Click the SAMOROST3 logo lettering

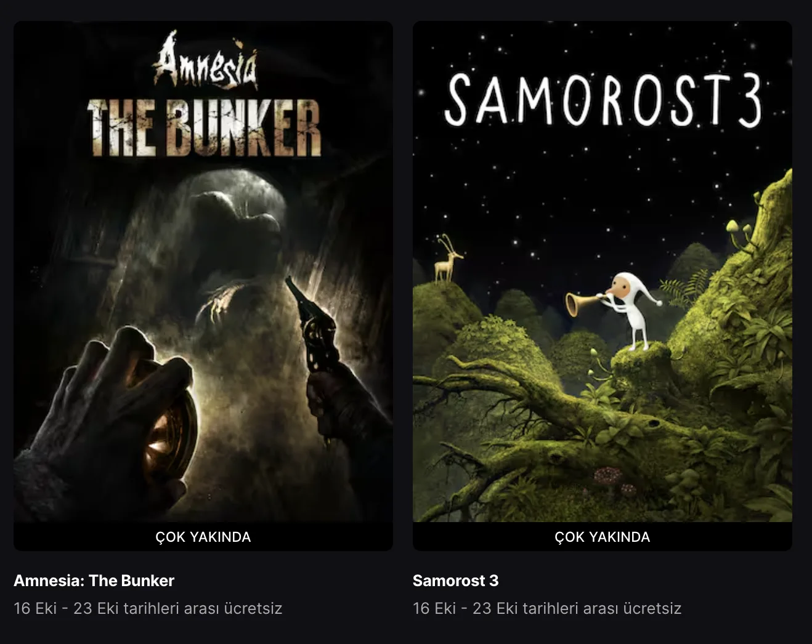[x=603, y=100]
